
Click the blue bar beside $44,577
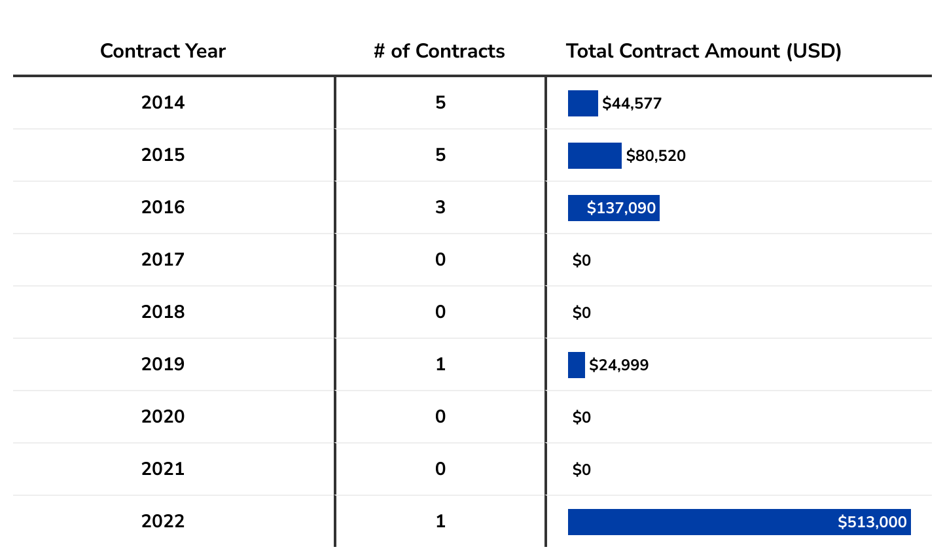[582, 103]
